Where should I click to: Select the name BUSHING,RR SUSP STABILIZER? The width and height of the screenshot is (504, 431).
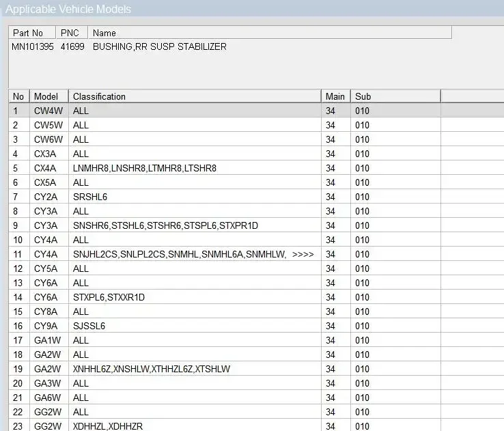[x=159, y=46]
